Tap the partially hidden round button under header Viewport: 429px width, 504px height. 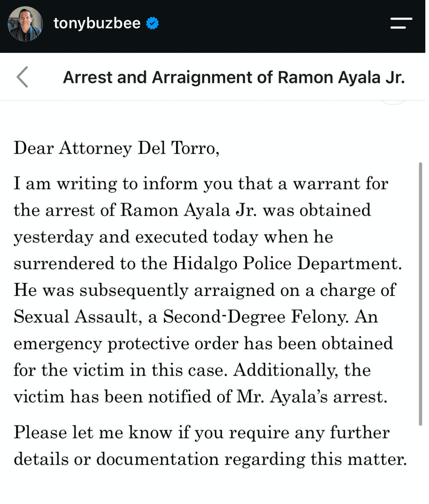tap(393, 102)
